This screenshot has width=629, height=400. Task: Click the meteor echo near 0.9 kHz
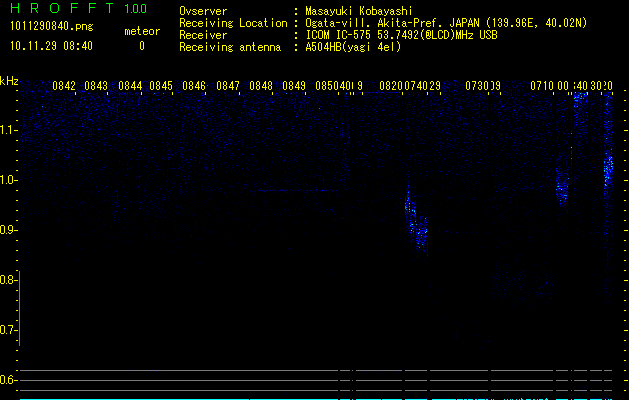(x=416, y=223)
